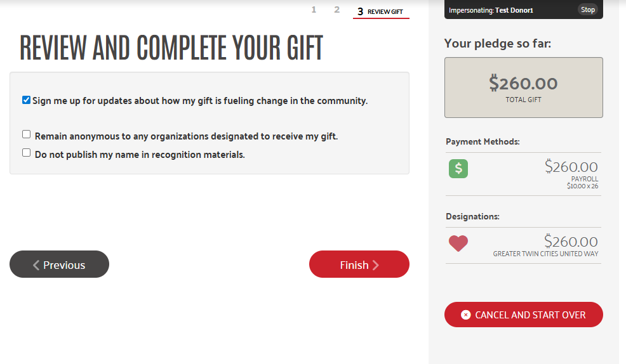Click the X icon on Cancel button
This screenshot has width=626, height=364.
pyautogui.click(x=466, y=315)
